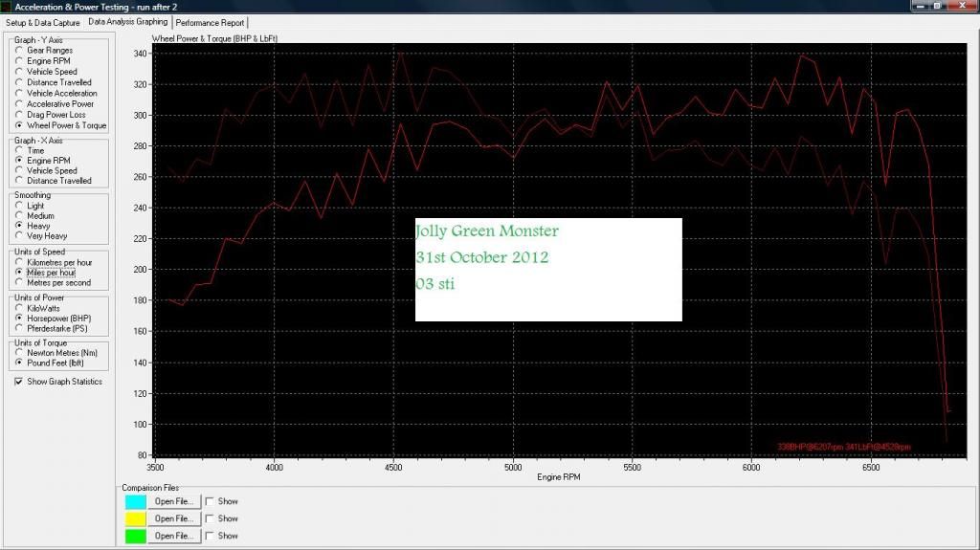Click the application icon in title bar
Screen dimensions: 980x550
pyautogui.click(x=8, y=7)
